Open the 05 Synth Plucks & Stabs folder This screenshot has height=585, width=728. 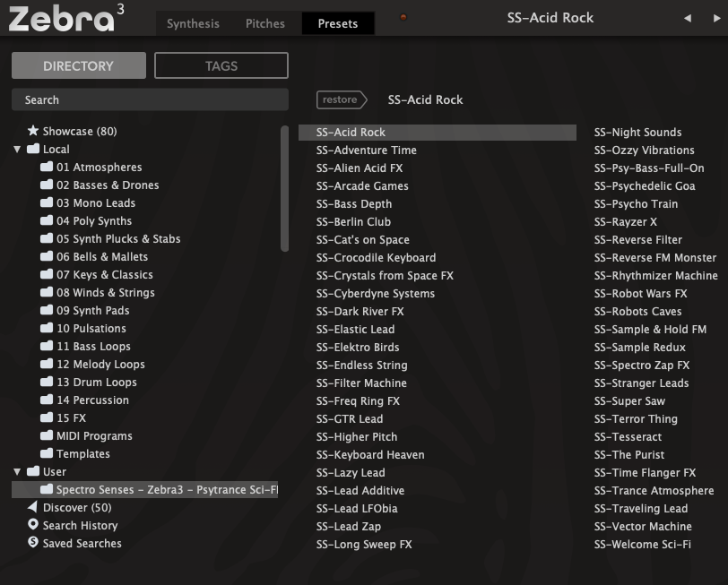118,238
